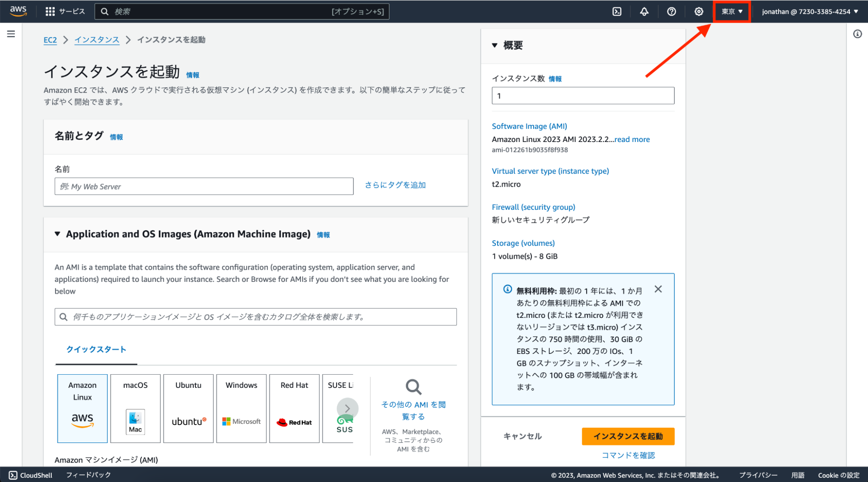This screenshot has width=868, height=482.
Task: Open the Services grid menu
Action: pyautogui.click(x=50, y=12)
